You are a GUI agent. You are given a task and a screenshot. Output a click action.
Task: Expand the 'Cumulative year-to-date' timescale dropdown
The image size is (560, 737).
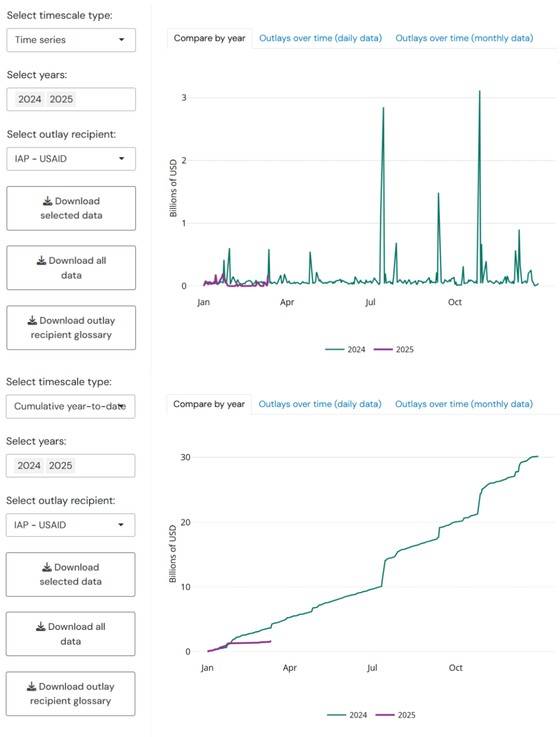click(70, 407)
